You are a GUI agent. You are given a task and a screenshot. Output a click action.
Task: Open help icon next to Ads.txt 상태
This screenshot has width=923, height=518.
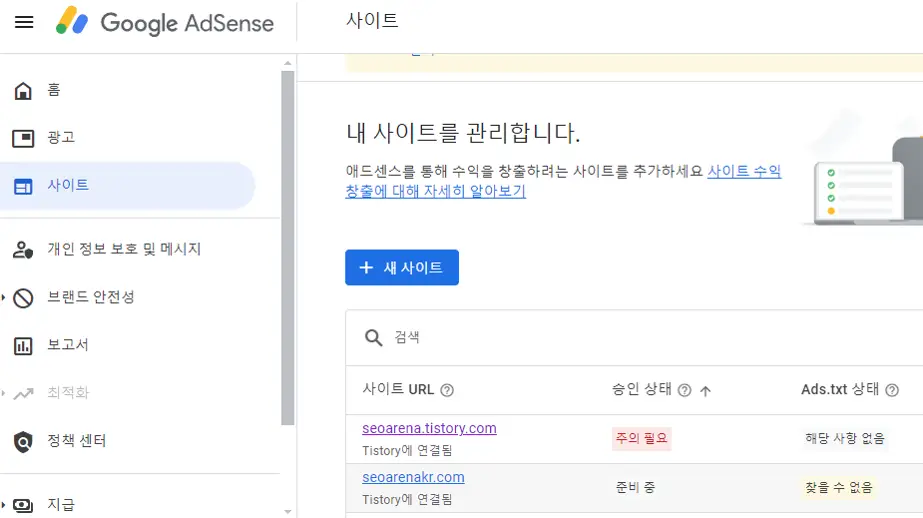(x=892, y=390)
